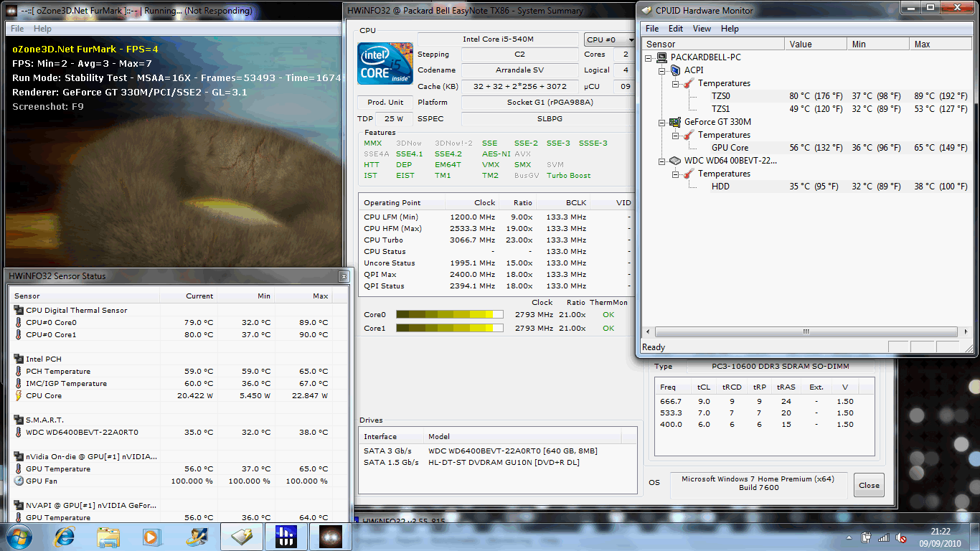This screenshot has height=551, width=980.
Task: Open Help menu in FurMark window
Action: tap(42, 29)
